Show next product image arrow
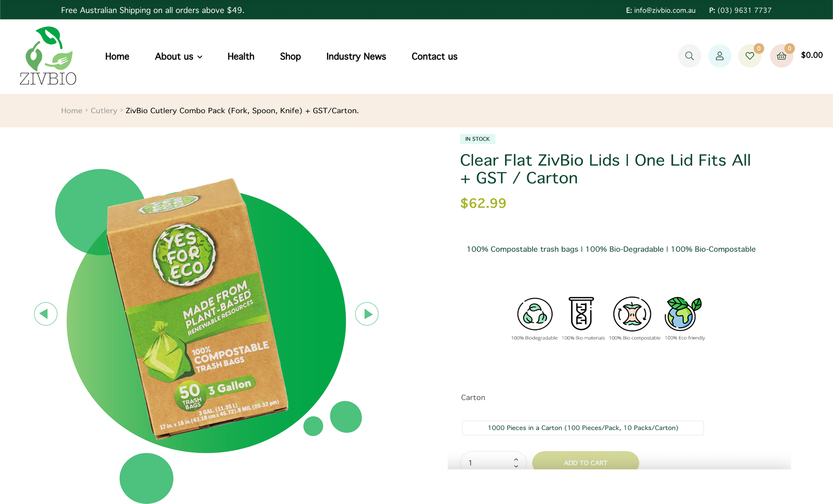The height and width of the screenshot is (504, 833). pos(367,314)
